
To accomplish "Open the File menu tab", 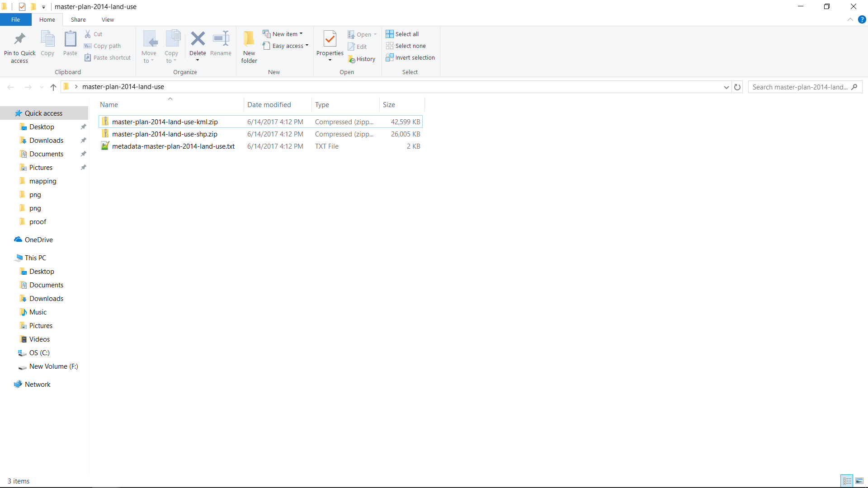I will 15,19.
